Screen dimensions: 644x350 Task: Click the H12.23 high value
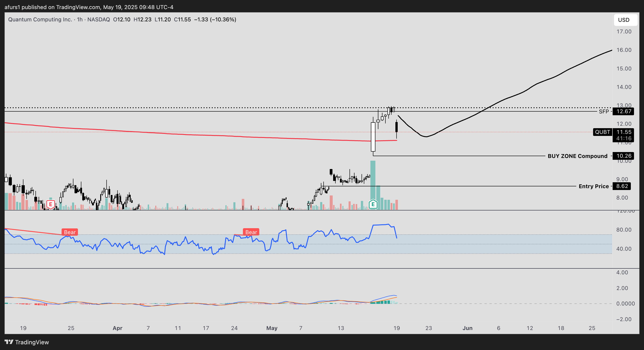click(x=142, y=20)
